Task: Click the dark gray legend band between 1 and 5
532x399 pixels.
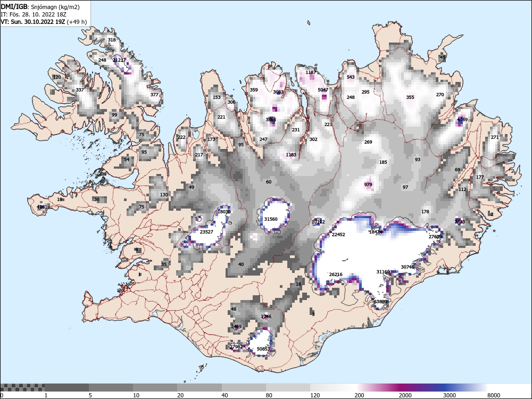Action: pyautogui.click(x=66, y=387)
